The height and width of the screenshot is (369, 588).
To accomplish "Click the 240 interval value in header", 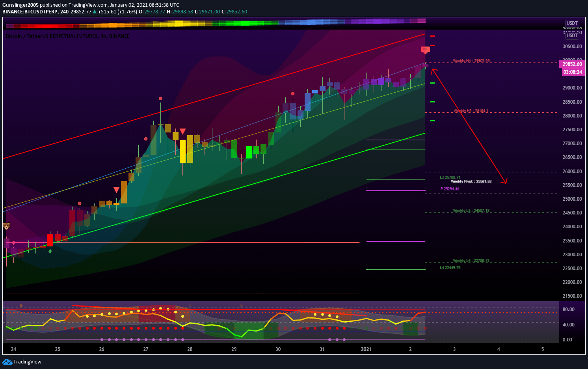I will click(x=64, y=12).
